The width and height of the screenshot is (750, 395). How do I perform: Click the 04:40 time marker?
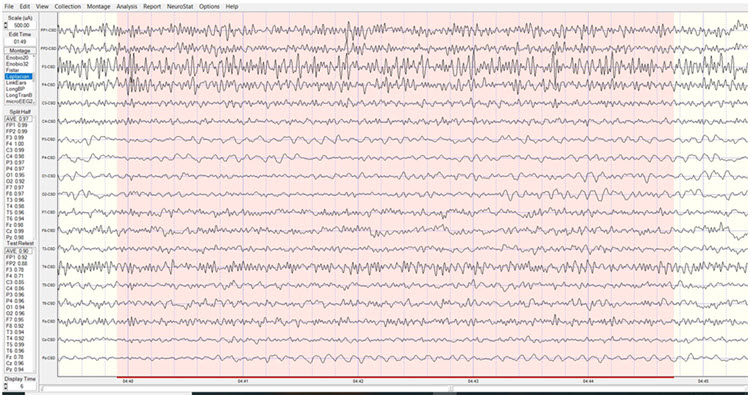coord(128,382)
